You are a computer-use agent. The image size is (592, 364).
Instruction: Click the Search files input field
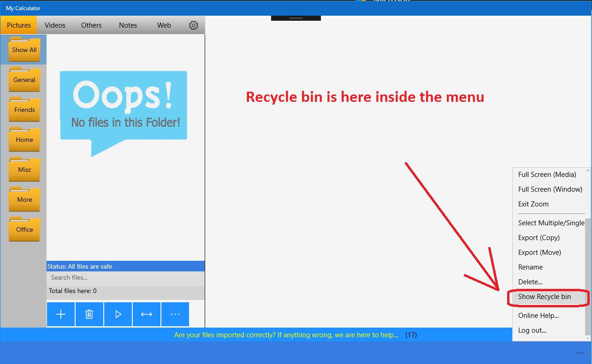[125, 277]
